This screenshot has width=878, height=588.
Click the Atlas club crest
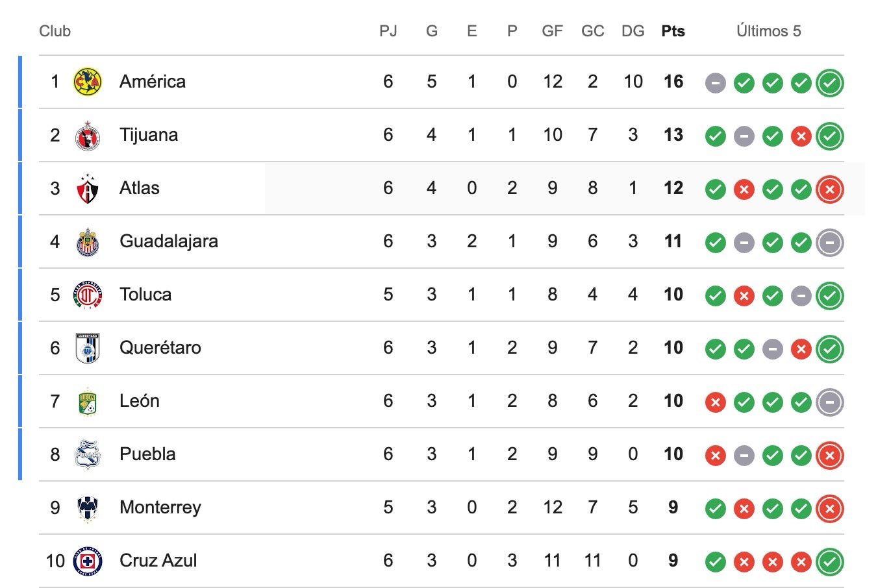click(87, 188)
